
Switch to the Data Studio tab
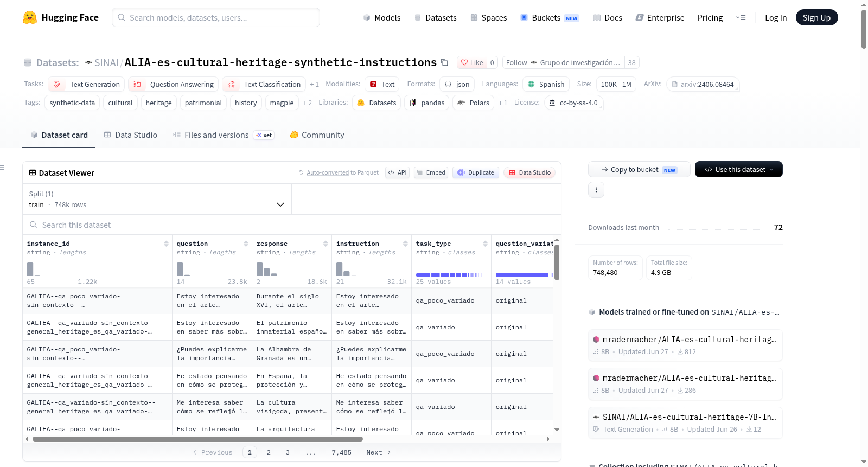[x=130, y=135]
